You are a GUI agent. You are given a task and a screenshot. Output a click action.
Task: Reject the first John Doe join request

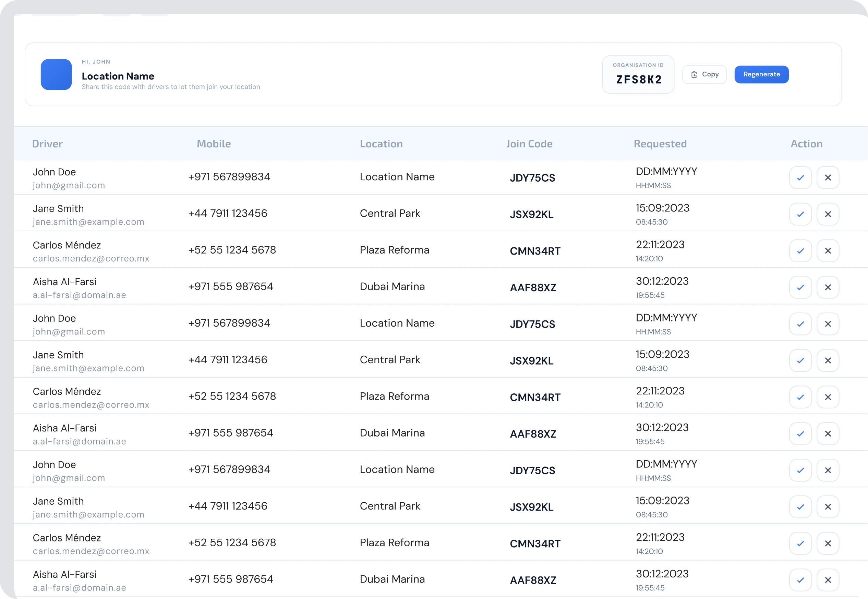828,178
